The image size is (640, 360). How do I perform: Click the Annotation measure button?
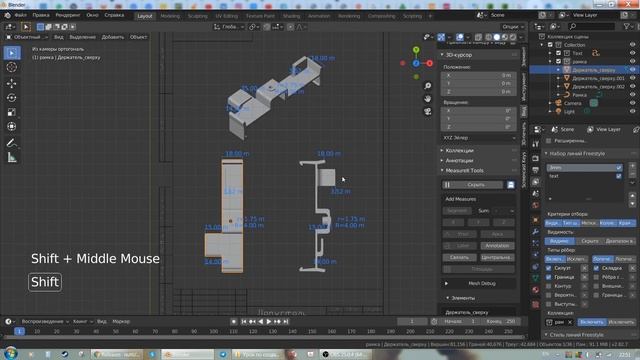pyautogui.click(x=497, y=246)
